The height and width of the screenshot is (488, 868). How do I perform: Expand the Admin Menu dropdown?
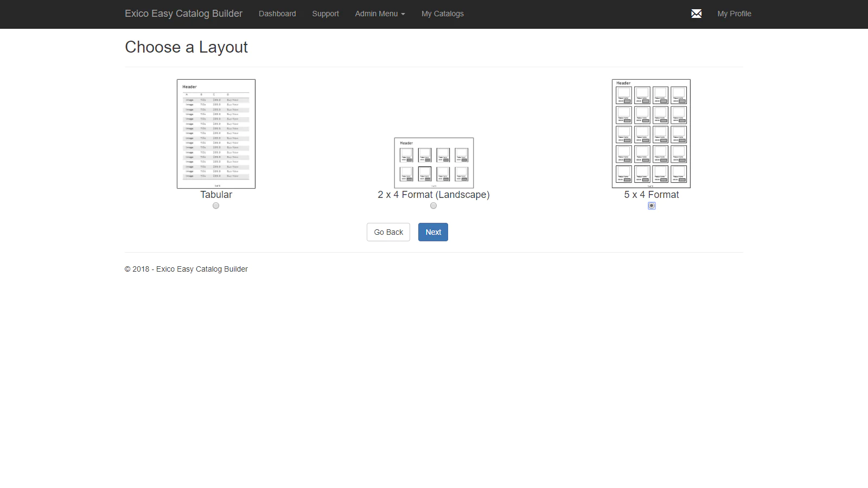[x=380, y=14]
